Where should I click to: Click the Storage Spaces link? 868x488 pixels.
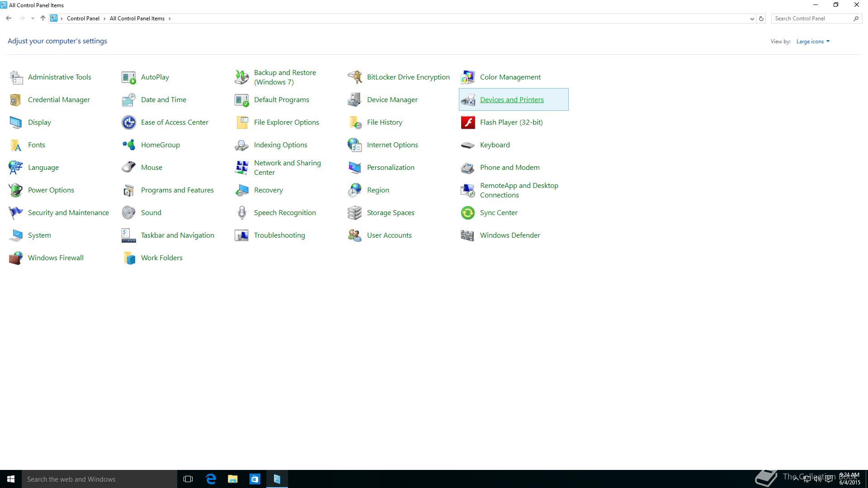[x=391, y=213]
